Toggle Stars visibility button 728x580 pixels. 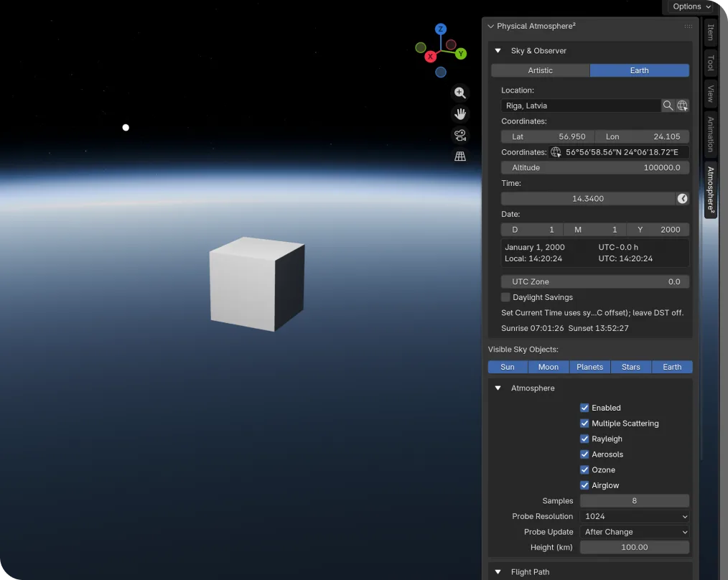pyautogui.click(x=631, y=367)
